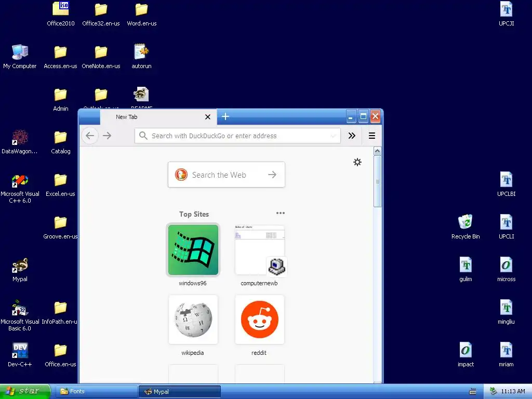Select the InfoPath.en-us folder icon
The width and height of the screenshot is (532, 399).
[60, 308]
